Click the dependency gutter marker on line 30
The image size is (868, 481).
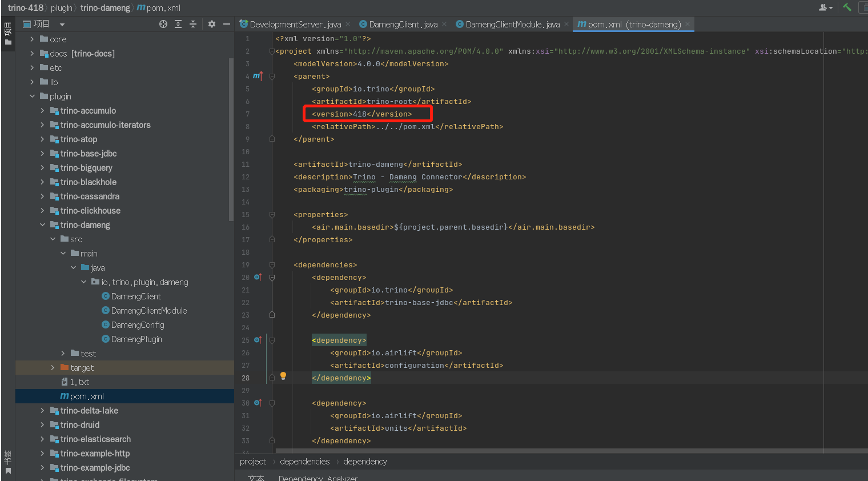258,403
